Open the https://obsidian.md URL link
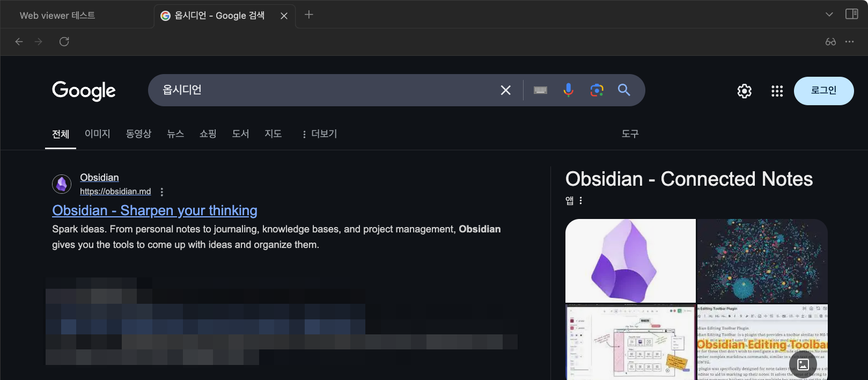 click(115, 192)
